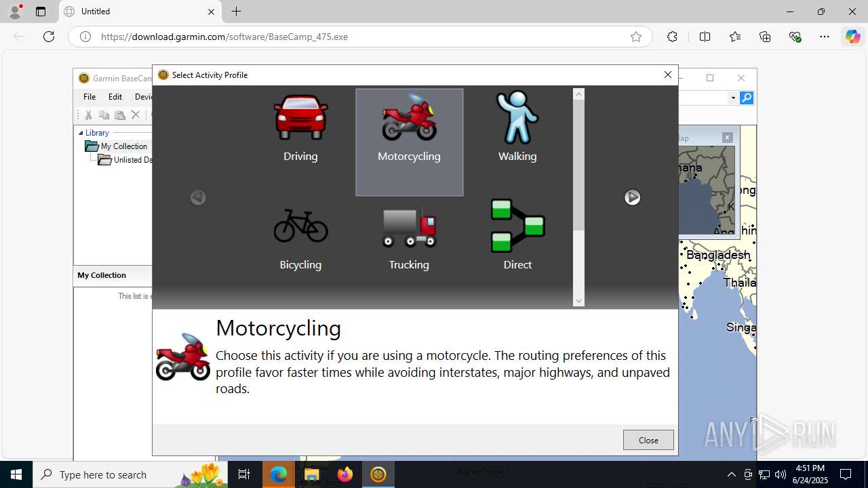Image resolution: width=868 pixels, height=488 pixels.
Task: Click the taskbar search box
Action: click(130, 474)
